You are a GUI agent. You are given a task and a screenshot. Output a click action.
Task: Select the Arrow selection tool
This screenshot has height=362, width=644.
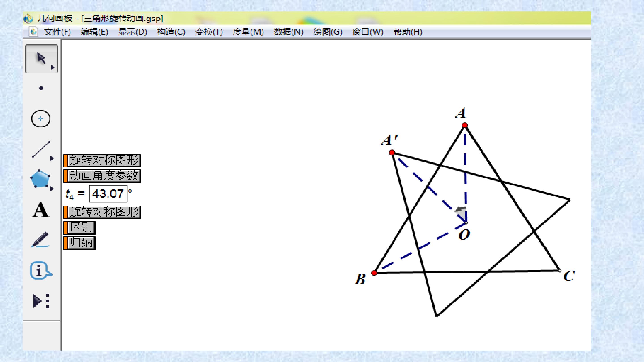point(41,59)
